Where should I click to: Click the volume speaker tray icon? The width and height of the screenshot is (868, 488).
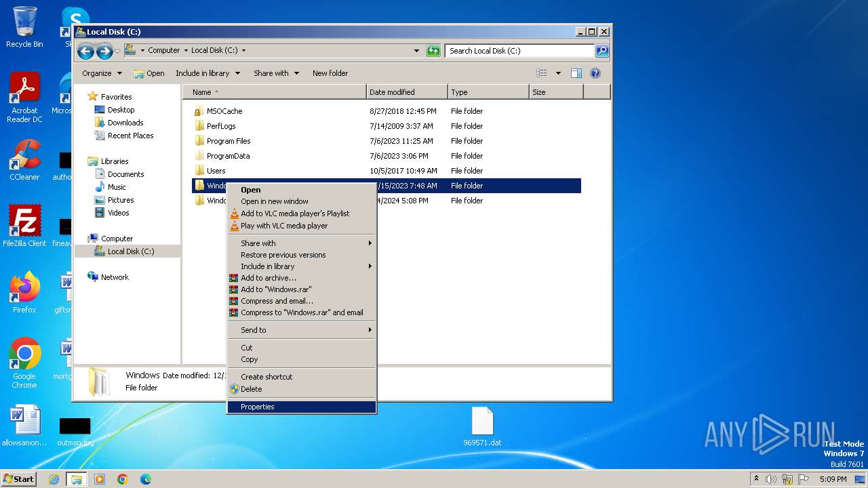[771, 479]
